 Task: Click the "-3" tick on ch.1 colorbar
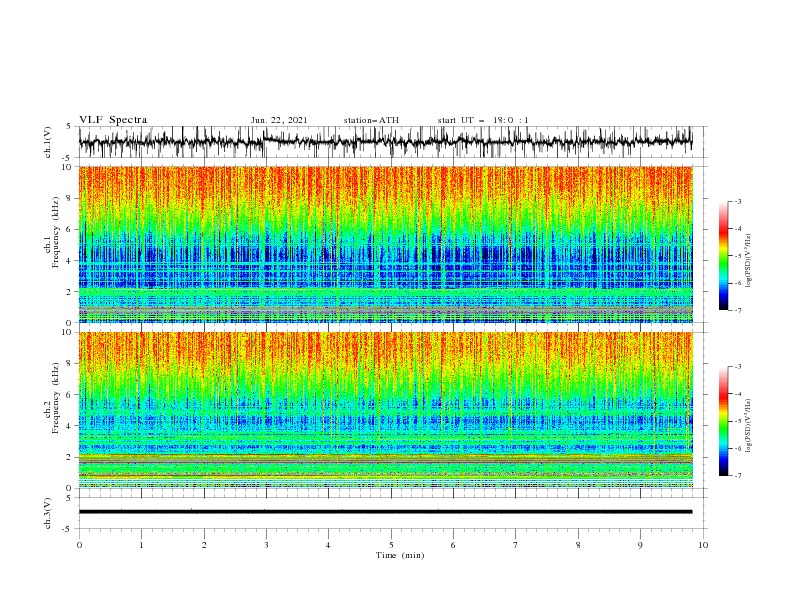[737, 201]
